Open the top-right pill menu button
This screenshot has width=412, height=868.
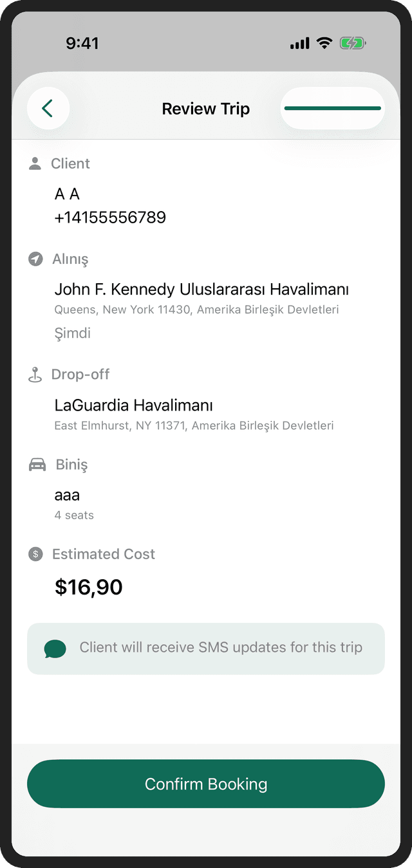click(x=332, y=108)
